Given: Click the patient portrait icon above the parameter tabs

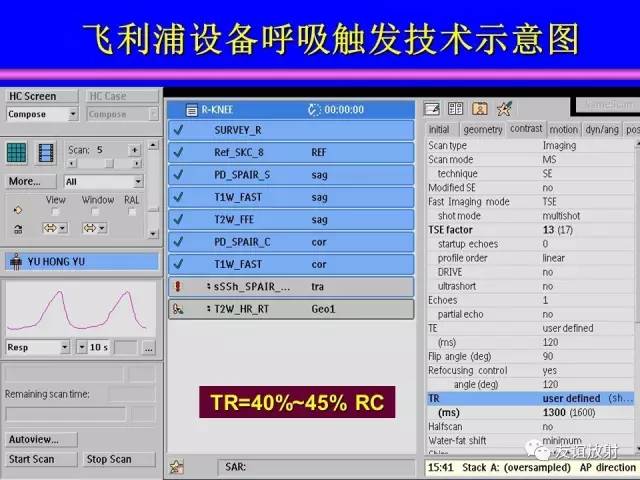Looking at the screenshot, I should tap(480, 109).
